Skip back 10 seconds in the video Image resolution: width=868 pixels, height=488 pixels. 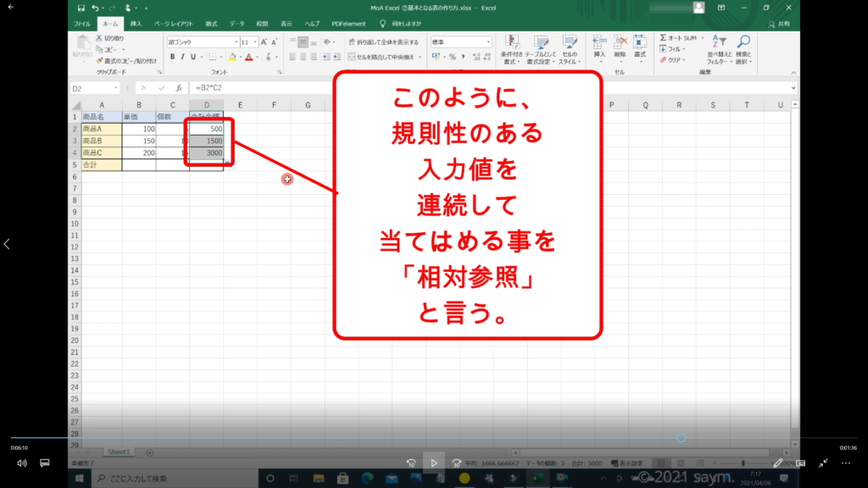click(411, 463)
